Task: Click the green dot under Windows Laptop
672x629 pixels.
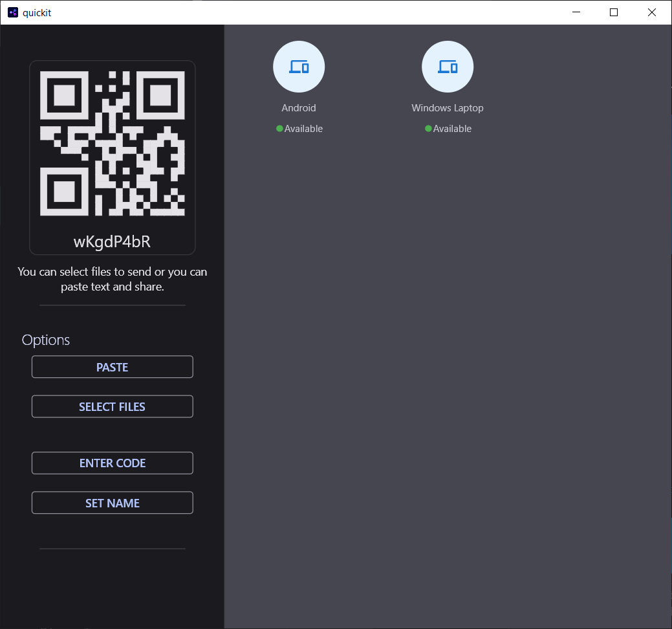Action: 428,129
